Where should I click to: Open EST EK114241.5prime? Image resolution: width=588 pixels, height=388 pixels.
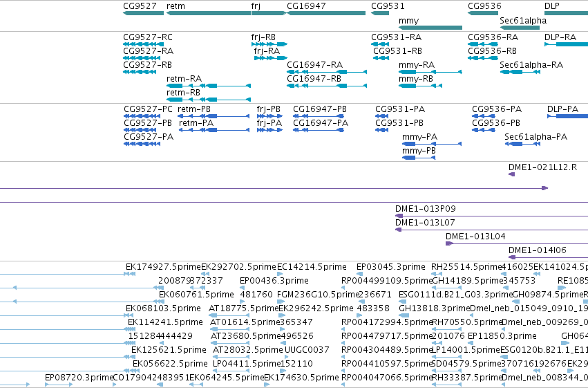tap(165, 323)
